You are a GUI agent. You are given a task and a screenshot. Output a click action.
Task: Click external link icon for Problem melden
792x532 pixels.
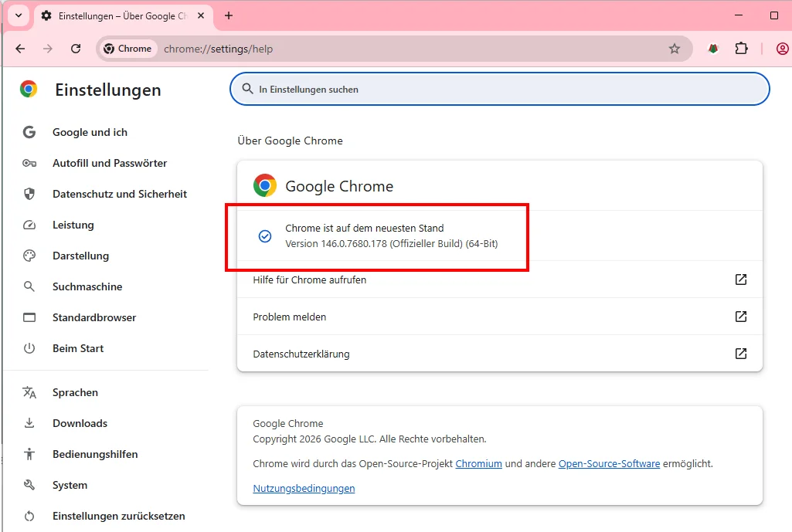[740, 317]
